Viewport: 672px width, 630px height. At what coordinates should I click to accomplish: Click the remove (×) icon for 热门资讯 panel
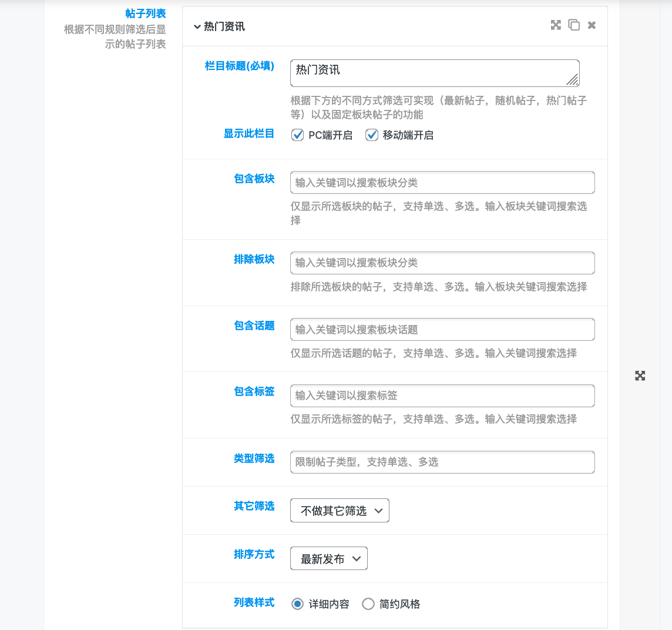tap(592, 25)
